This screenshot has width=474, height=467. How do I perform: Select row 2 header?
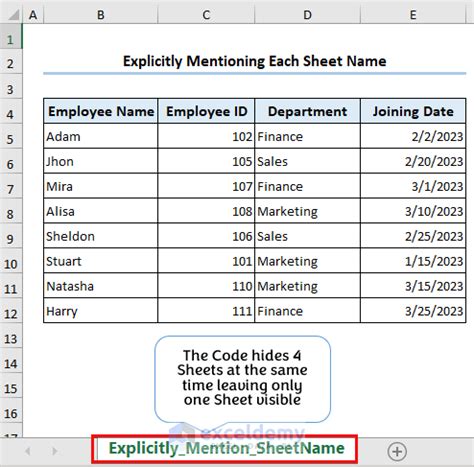(11, 61)
